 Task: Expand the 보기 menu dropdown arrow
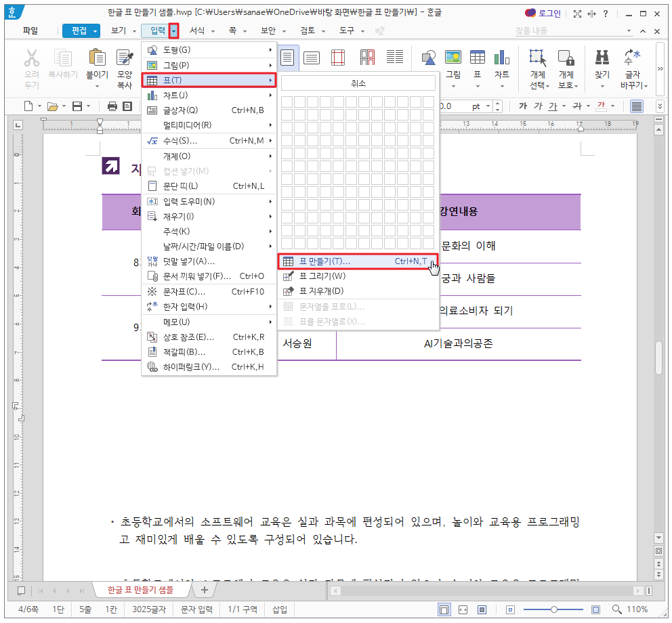pos(134,31)
